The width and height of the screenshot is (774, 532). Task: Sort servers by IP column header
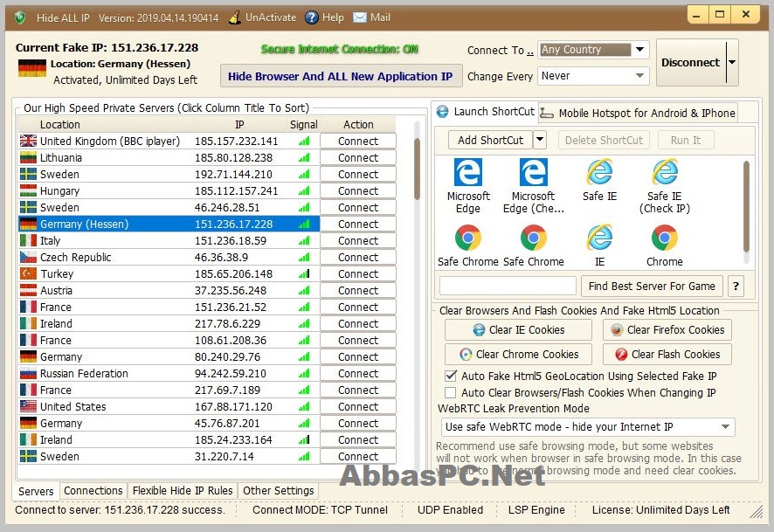pos(239,124)
